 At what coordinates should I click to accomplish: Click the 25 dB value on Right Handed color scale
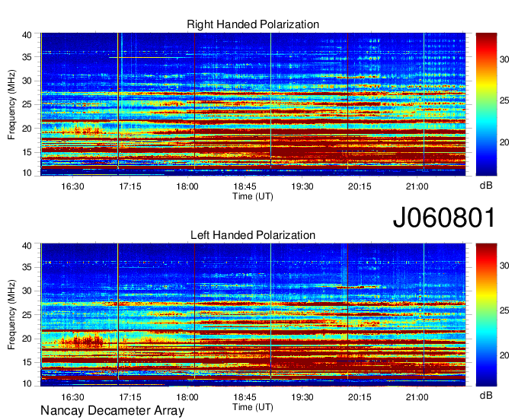504,100
